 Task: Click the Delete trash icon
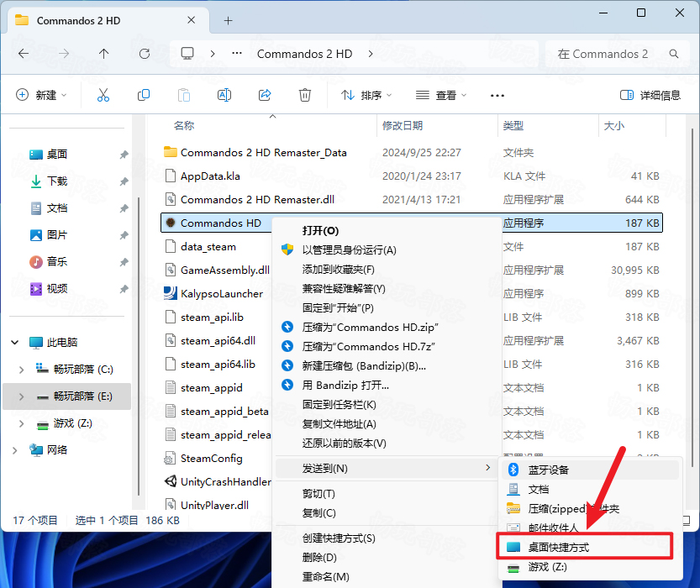[305, 95]
